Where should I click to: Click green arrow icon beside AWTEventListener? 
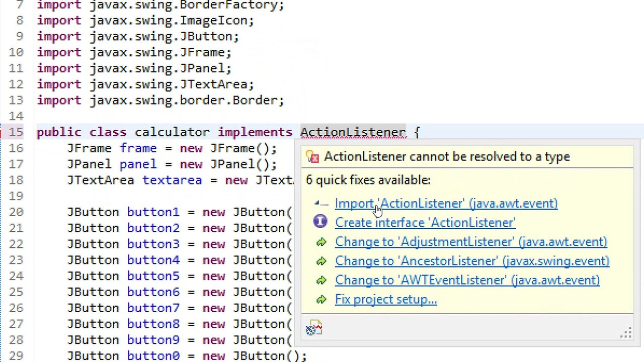pyautogui.click(x=321, y=281)
